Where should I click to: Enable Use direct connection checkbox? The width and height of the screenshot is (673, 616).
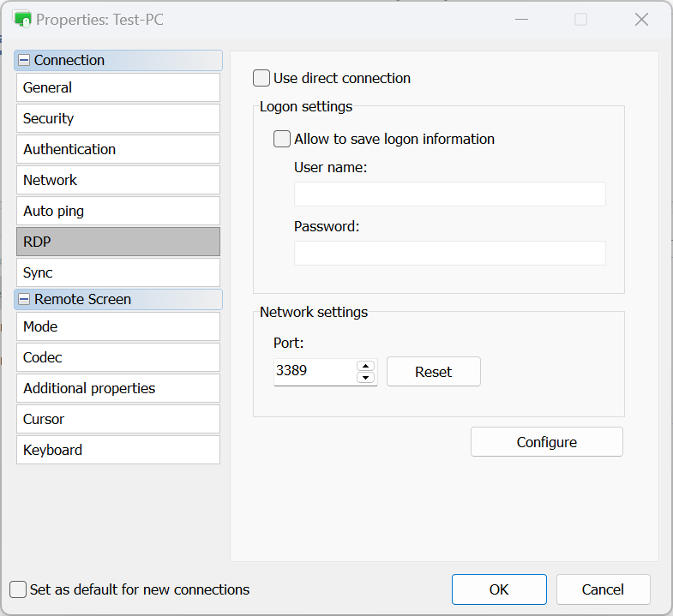pyautogui.click(x=261, y=79)
